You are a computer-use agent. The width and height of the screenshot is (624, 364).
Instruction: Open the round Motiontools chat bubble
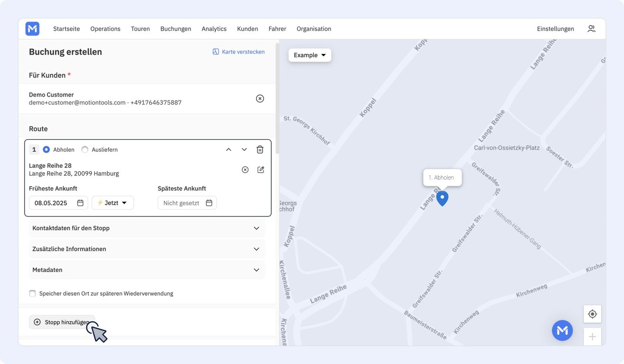click(x=562, y=330)
